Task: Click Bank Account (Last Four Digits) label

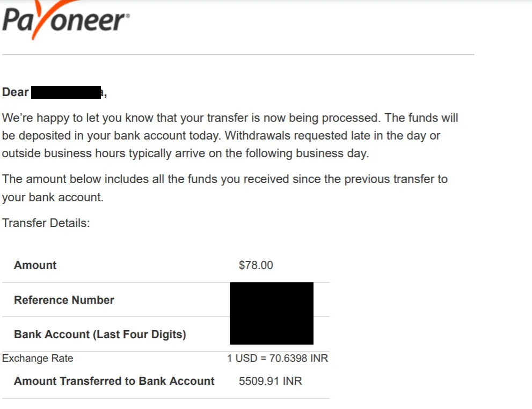Action: 100,334
